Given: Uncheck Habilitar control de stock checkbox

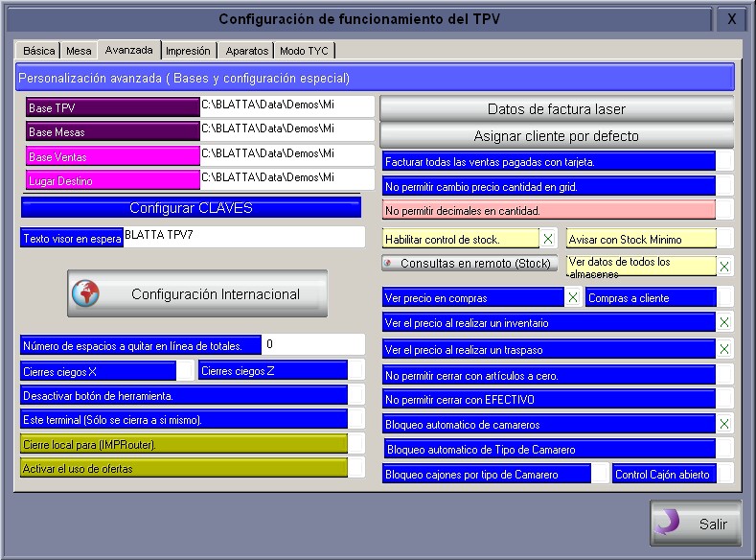Looking at the screenshot, I should (x=548, y=239).
